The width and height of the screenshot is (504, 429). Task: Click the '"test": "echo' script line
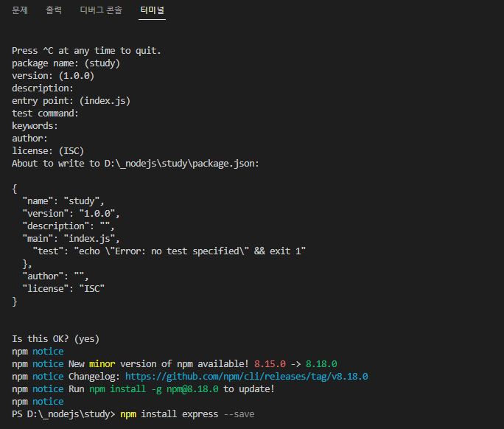[169, 251]
